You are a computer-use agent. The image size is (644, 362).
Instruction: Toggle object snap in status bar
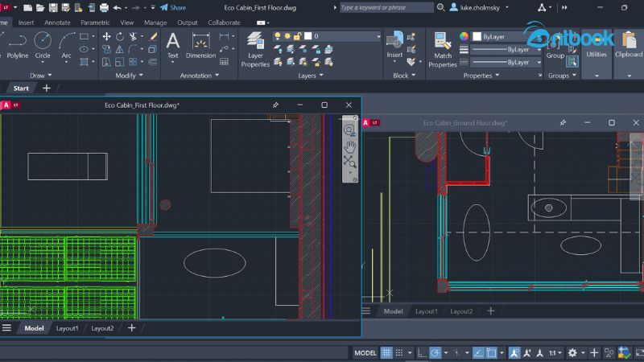491,352
